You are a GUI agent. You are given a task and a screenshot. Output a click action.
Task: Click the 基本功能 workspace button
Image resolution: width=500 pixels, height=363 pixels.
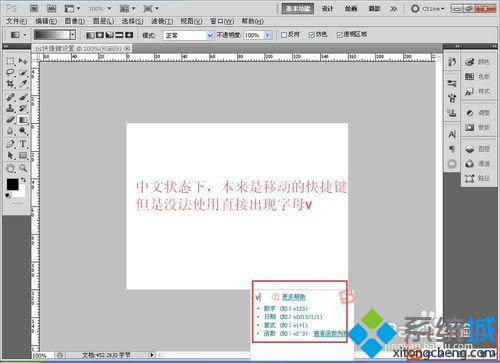coord(298,9)
